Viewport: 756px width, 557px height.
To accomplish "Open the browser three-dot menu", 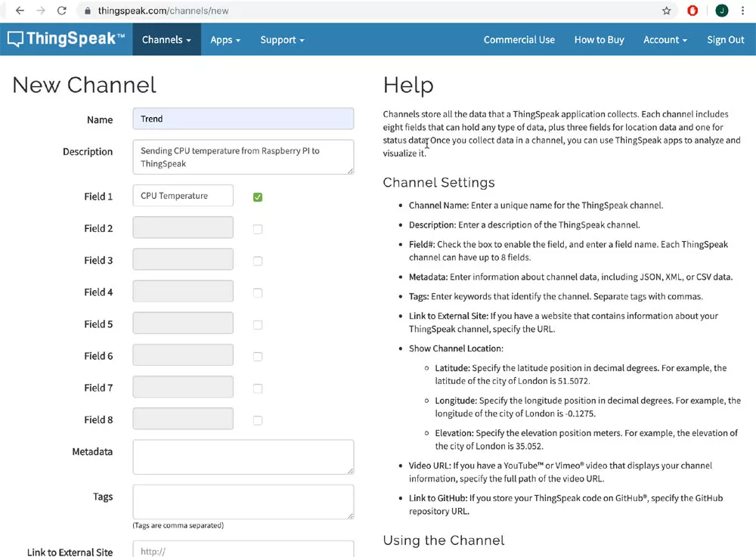I will pyautogui.click(x=743, y=11).
